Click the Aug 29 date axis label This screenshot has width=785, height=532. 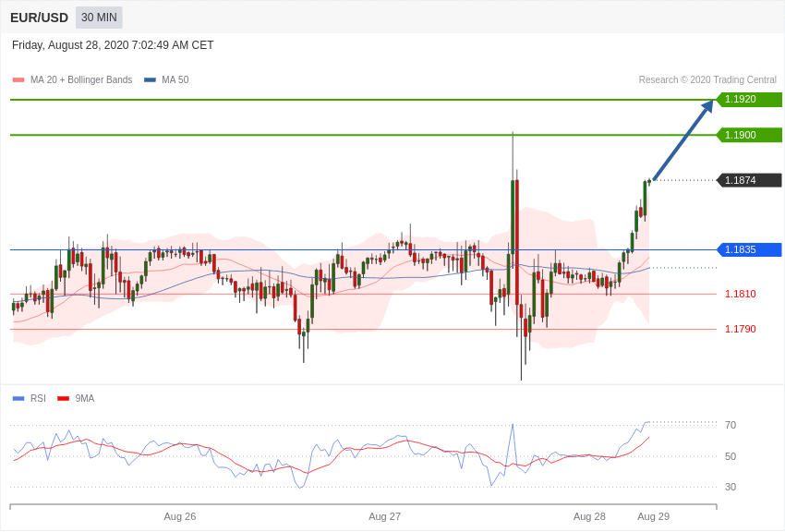[653, 516]
